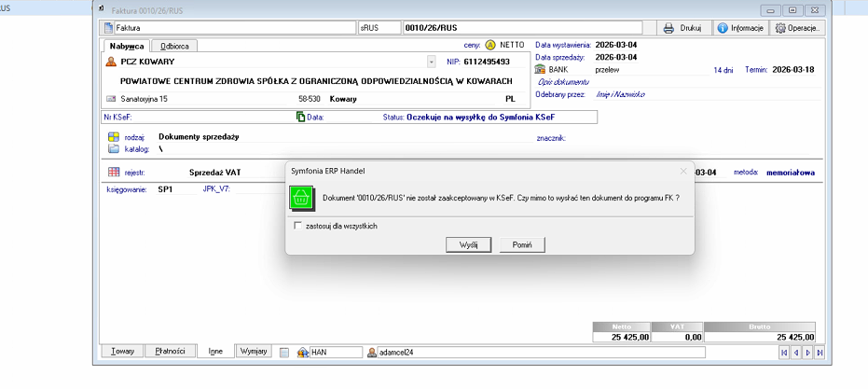Select the Nabywca tab
Screen dimensions: 868x389
point(127,46)
